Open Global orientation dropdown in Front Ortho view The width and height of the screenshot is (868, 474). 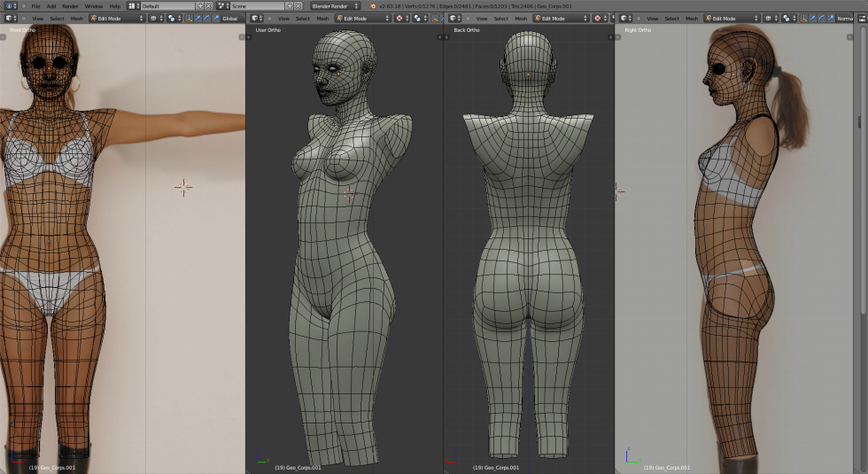[232, 18]
